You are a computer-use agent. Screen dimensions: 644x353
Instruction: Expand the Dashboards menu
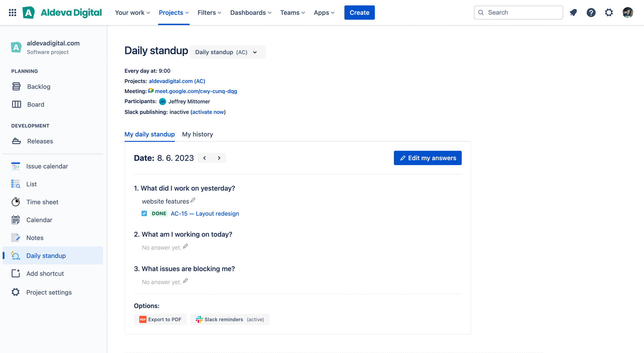(x=251, y=13)
